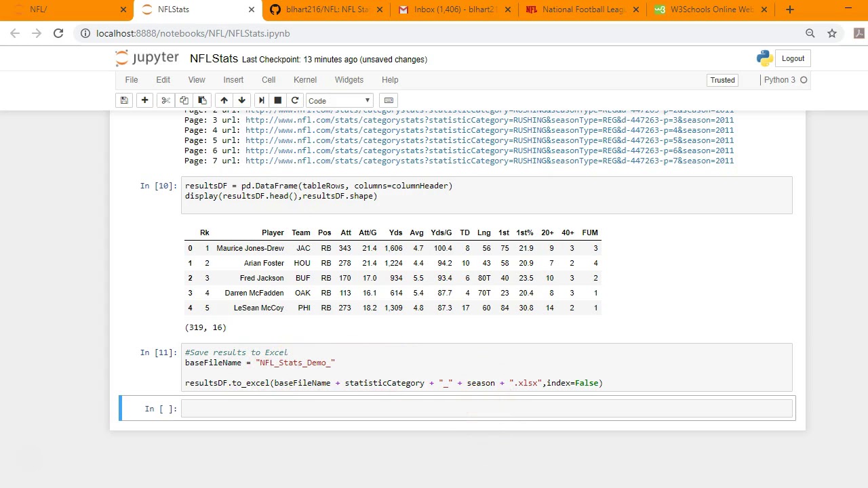The width and height of the screenshot is (868, 488).
Task: Click the kernel idle indicator circle
Action: [x=804, y=80]
